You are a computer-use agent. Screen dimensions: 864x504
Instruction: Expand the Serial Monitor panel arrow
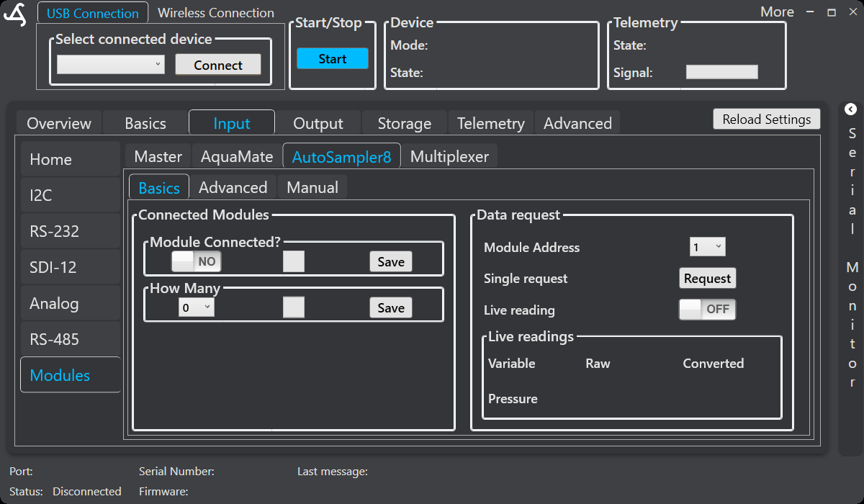click(x=850, y=109)
